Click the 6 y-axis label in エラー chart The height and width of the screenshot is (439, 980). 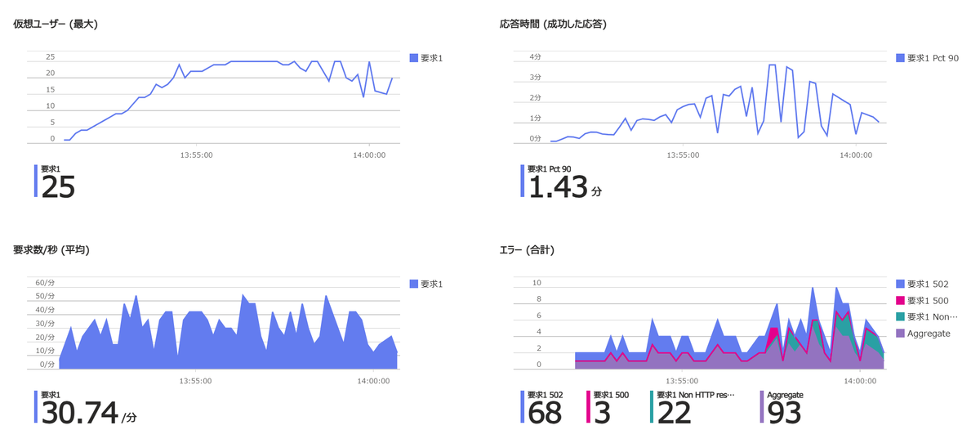pyautogui.click(x=538, y=315)
